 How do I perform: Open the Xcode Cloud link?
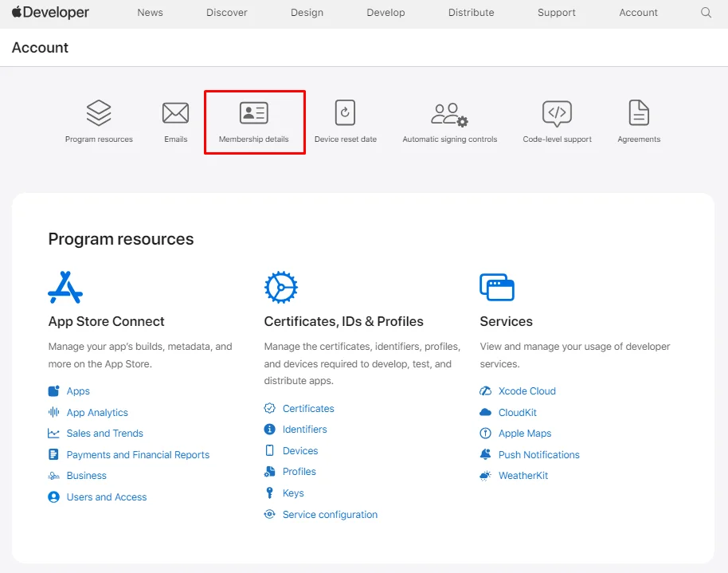(x=526, y=391)
